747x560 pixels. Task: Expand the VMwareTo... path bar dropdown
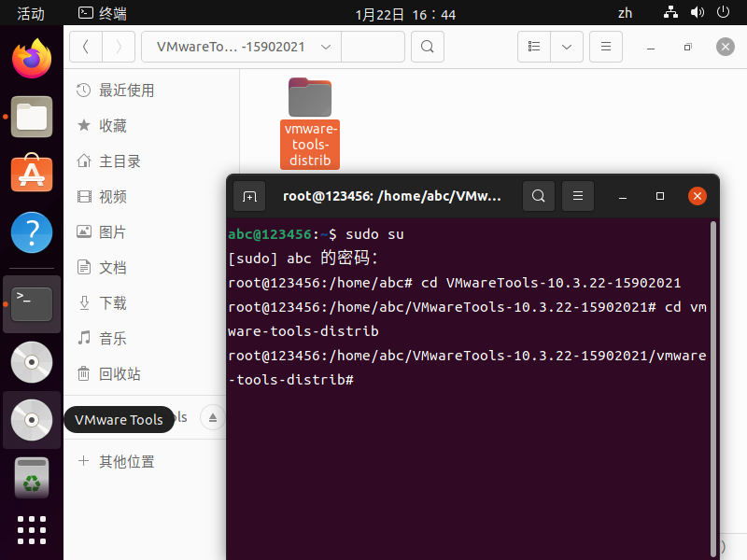326,47
